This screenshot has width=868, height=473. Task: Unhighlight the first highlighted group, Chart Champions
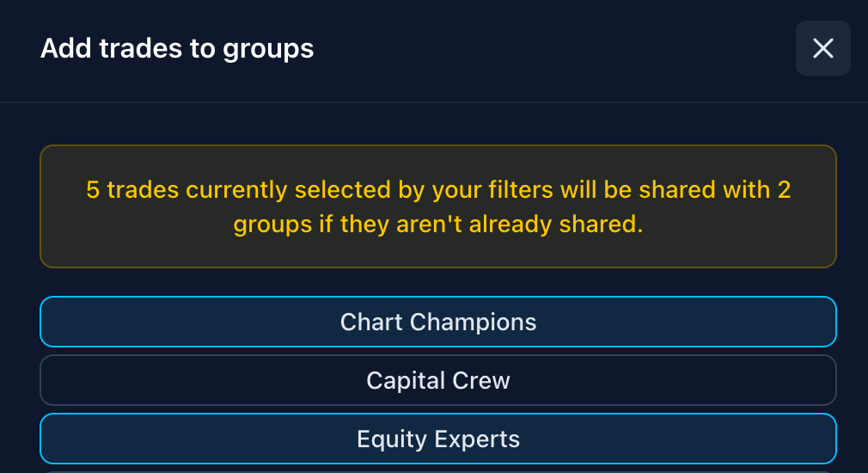tap(438, 322)
